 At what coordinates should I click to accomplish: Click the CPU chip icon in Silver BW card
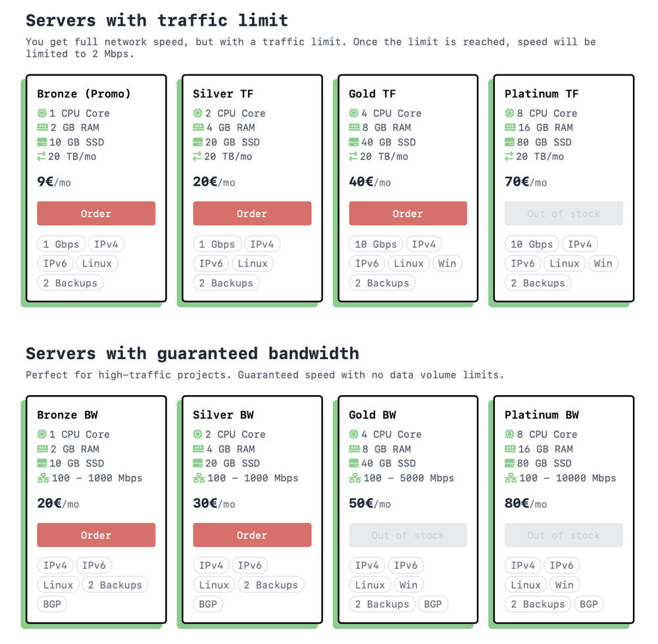(198, 435)
